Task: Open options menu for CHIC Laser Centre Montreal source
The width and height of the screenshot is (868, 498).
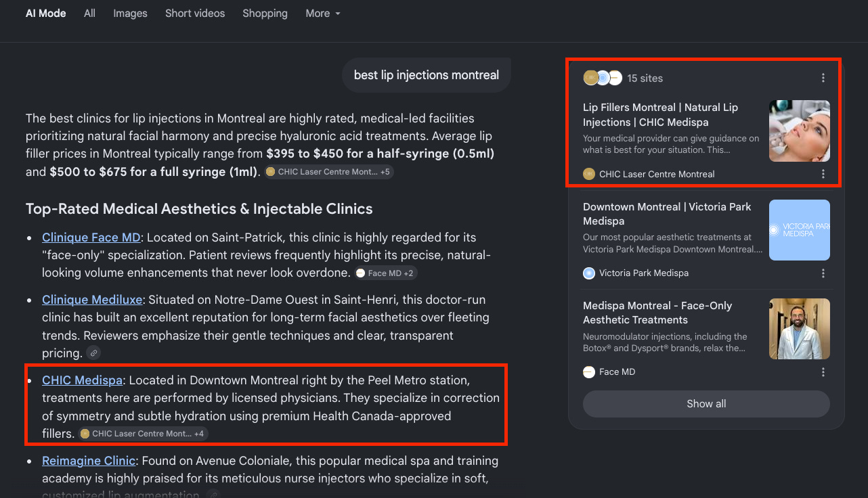Action: (823, 174)
